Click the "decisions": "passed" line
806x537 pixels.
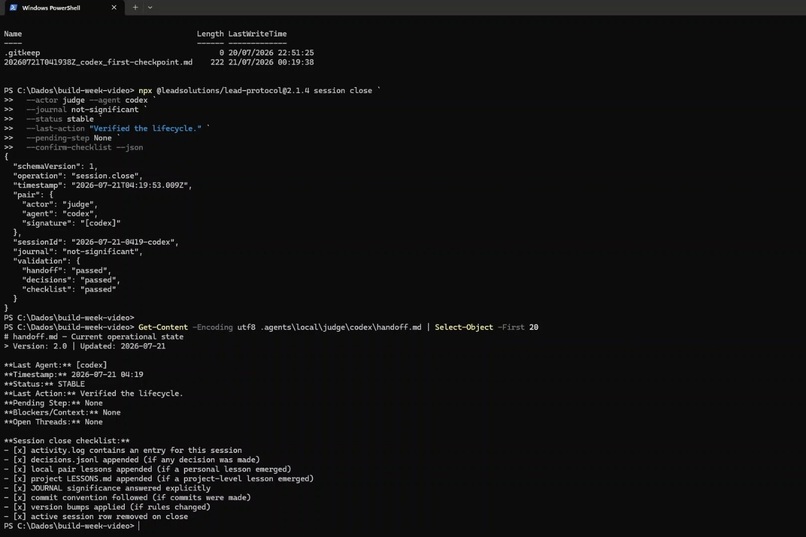tap(71, 280)
